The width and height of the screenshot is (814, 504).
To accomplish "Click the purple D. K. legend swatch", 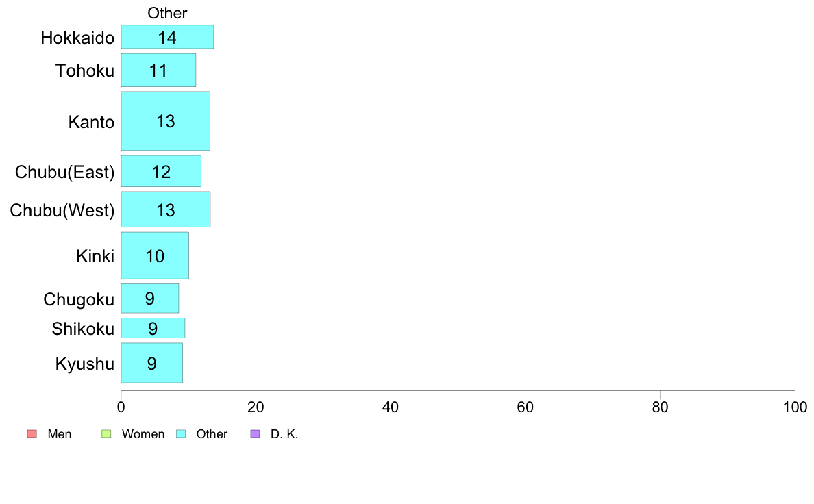I will click(x=256, y=433).
